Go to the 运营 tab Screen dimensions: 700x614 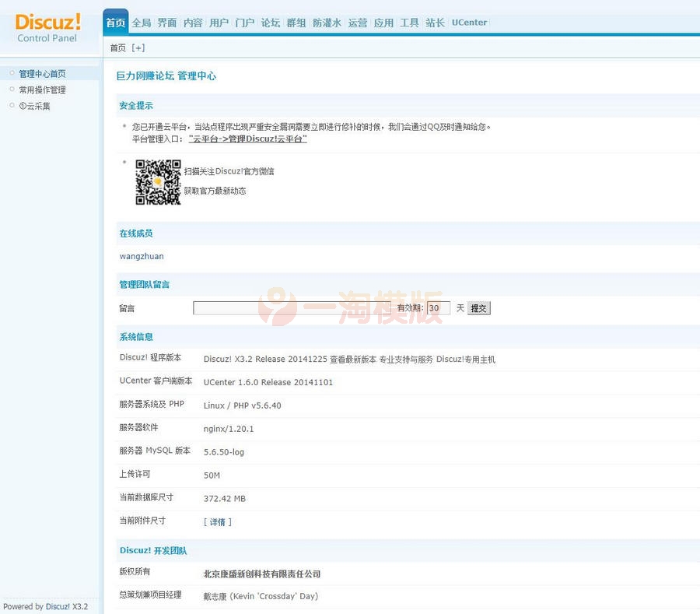coord(358,23)
